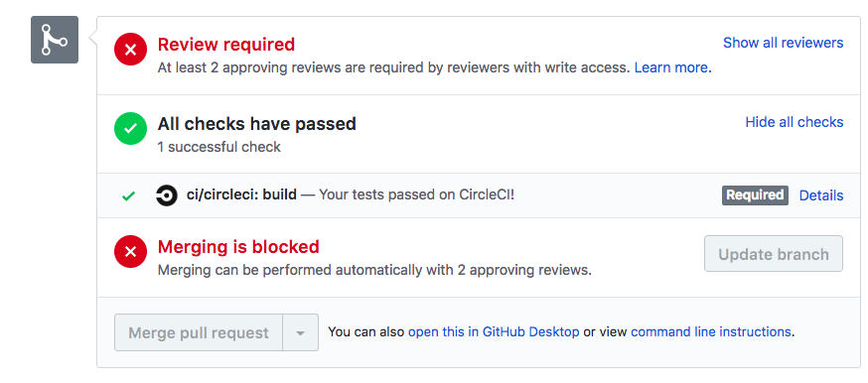Click the Required badge on the build check
The image size is (868, 383).
point(755,195)
